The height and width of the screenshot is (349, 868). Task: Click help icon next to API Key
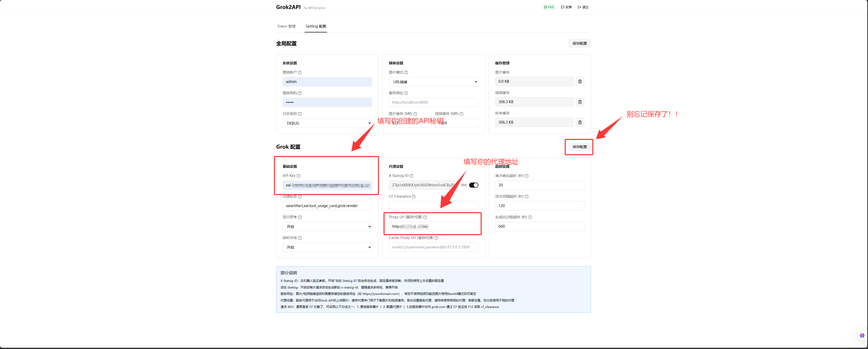[x=298, y=176]
